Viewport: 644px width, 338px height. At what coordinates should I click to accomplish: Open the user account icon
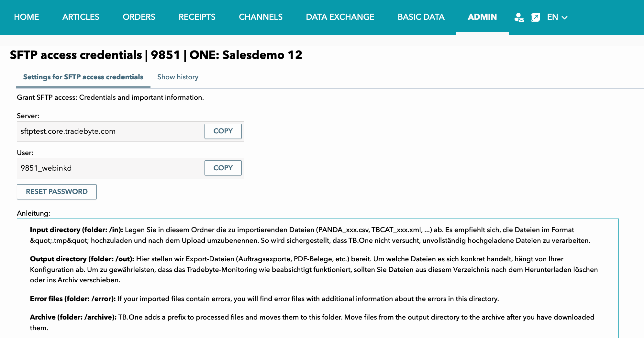(519, 17)
